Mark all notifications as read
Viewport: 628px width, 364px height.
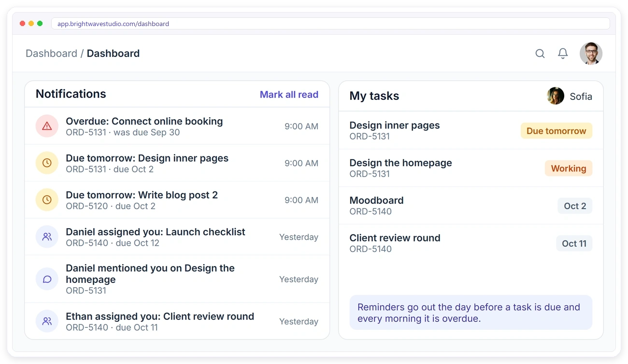click(x=289, y=95)
